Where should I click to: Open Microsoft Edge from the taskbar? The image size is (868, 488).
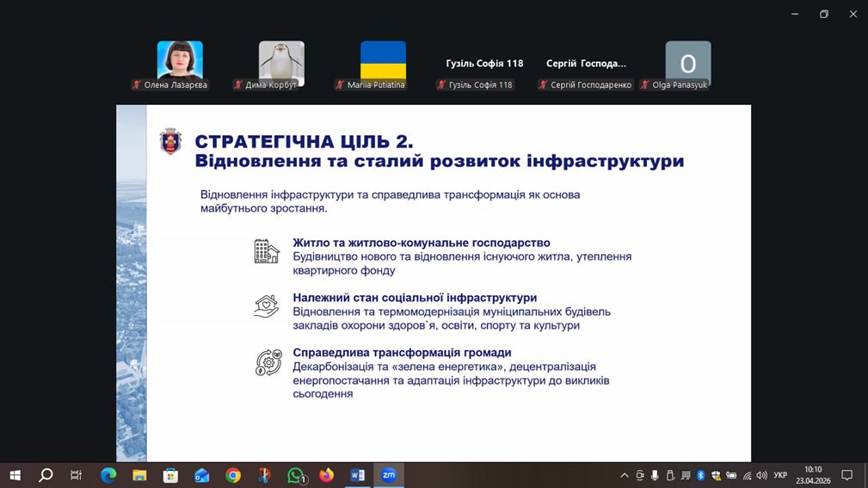click(108, 475)
